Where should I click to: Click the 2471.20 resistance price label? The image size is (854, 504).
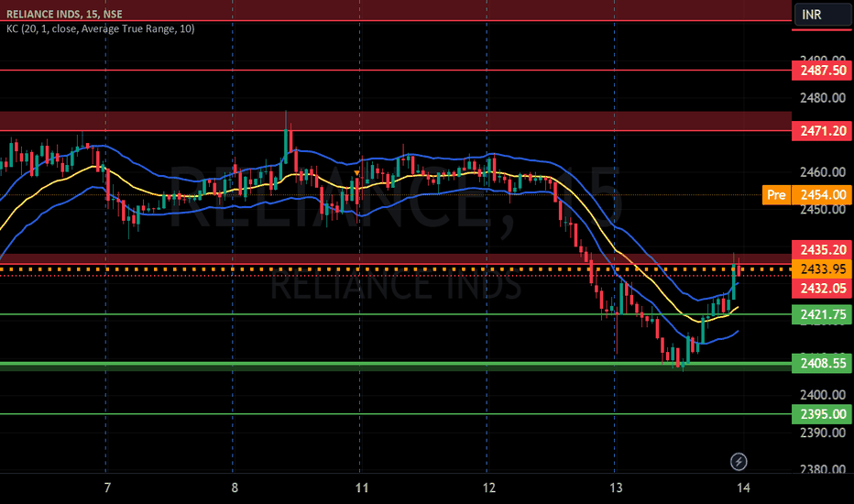click(x=823, y=131)
